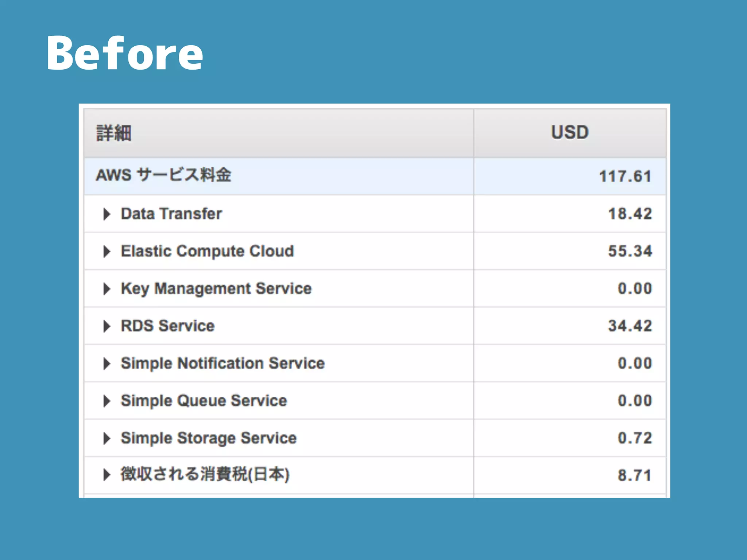Click the USD column header

tap(570, 132)
